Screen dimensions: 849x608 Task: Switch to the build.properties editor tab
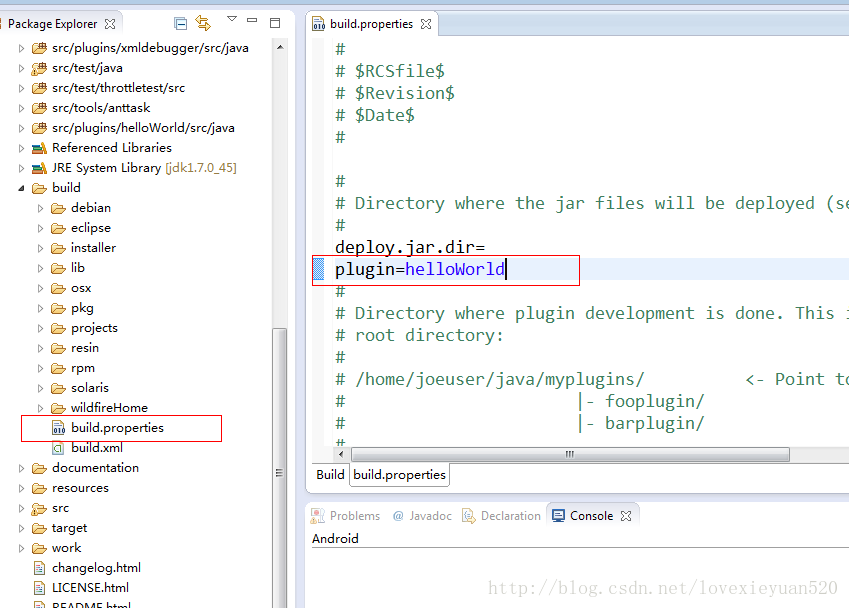coord(371,24)
